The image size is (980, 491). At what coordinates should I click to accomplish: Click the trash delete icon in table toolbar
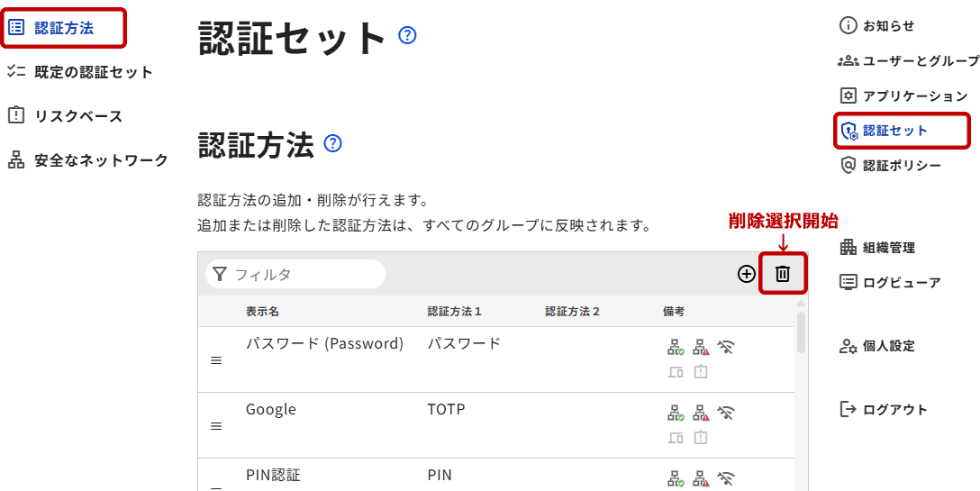click(x=783, y=274)
